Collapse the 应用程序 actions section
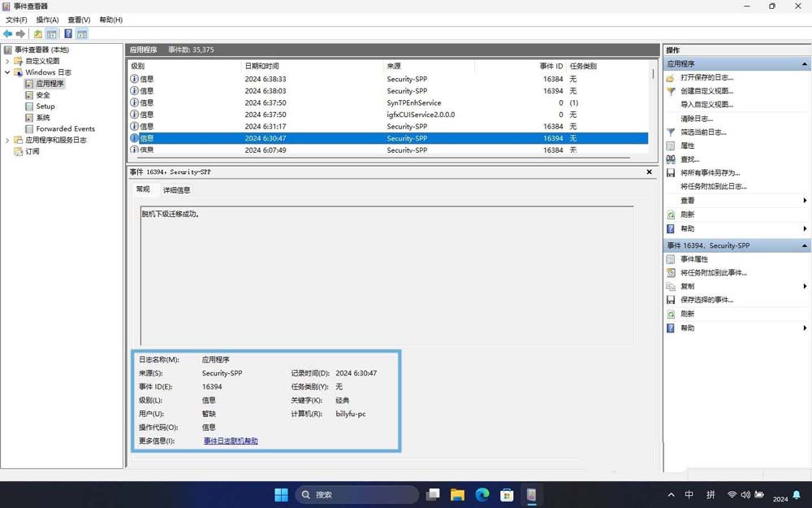812x508 pixels. [x=802, y=63]
